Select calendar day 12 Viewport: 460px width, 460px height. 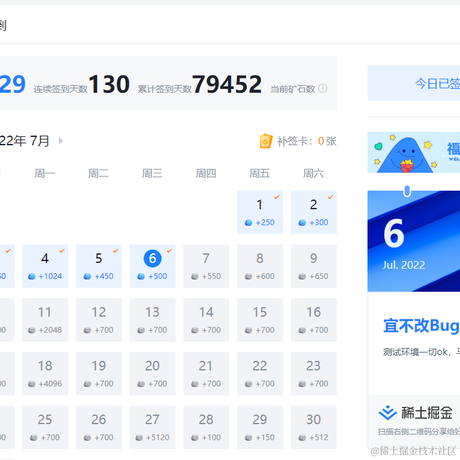[99, 320]
